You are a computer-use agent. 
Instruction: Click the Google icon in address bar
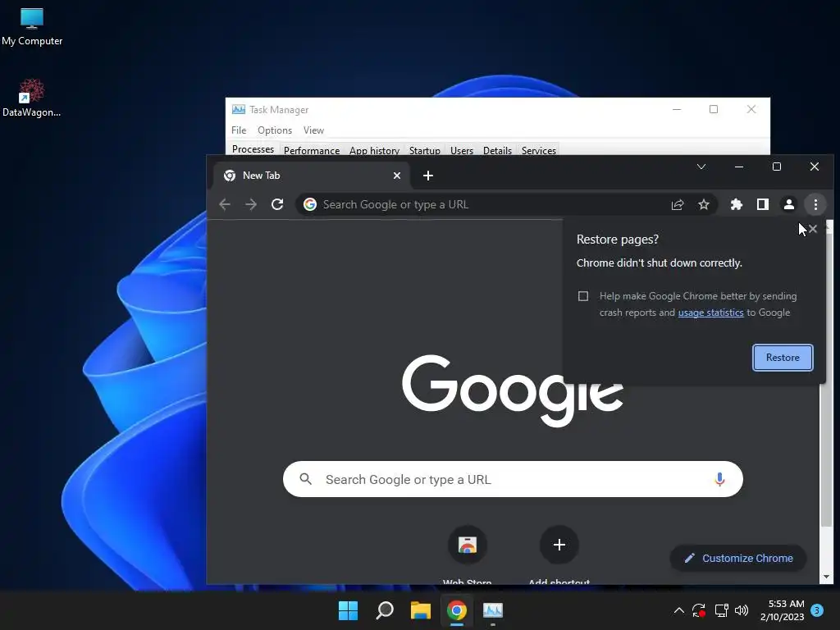coord(309,204)
